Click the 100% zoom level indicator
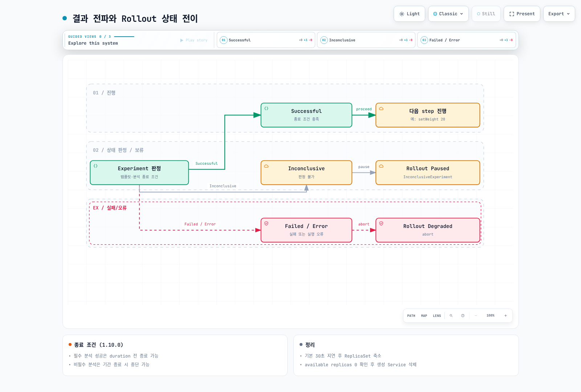 click(x=491, y=316)
